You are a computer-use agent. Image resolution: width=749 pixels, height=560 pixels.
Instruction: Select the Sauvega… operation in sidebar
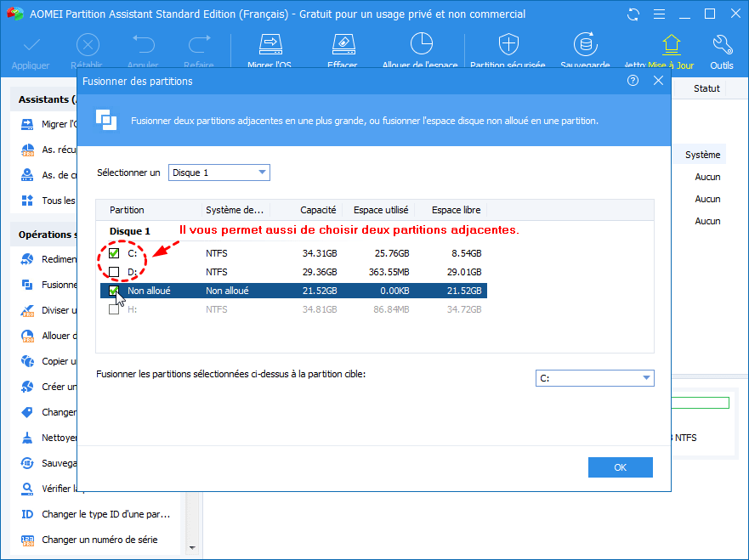click(48, 463)
